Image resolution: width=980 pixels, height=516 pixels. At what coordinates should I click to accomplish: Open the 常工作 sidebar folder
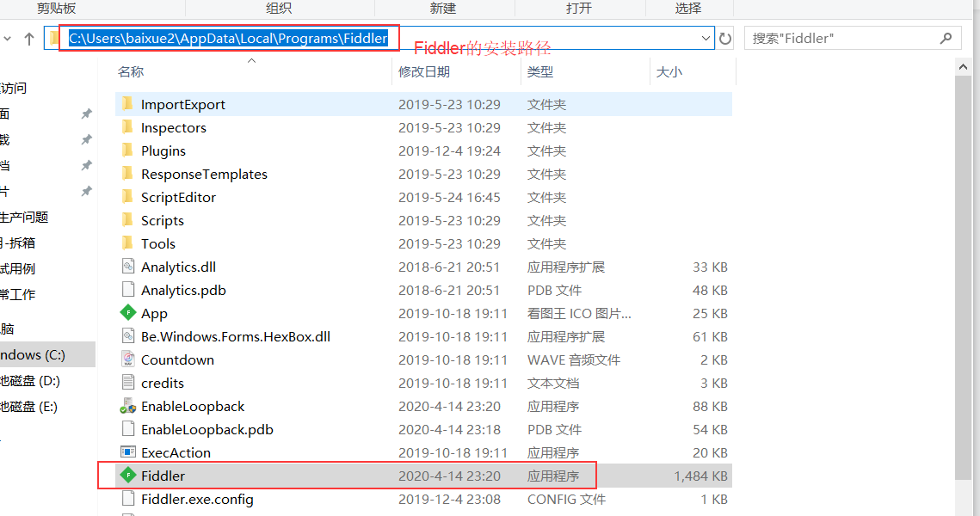(x=17, y=294)
